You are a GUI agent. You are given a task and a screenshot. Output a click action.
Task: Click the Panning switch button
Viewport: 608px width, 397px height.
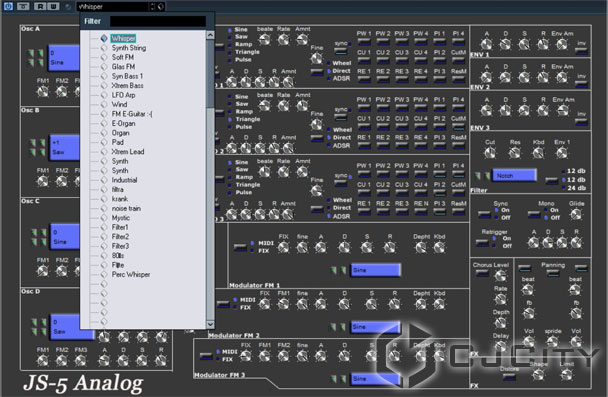[553, 273]
